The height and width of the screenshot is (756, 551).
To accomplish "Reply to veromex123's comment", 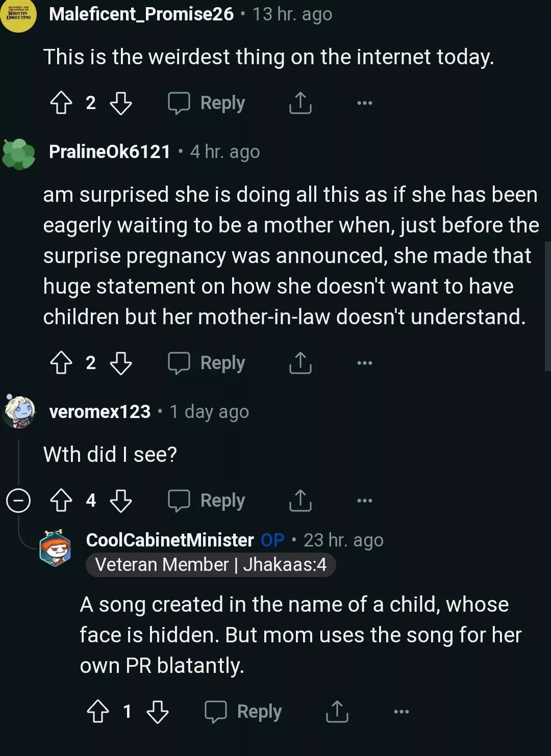I will click(x=207, y=501).
